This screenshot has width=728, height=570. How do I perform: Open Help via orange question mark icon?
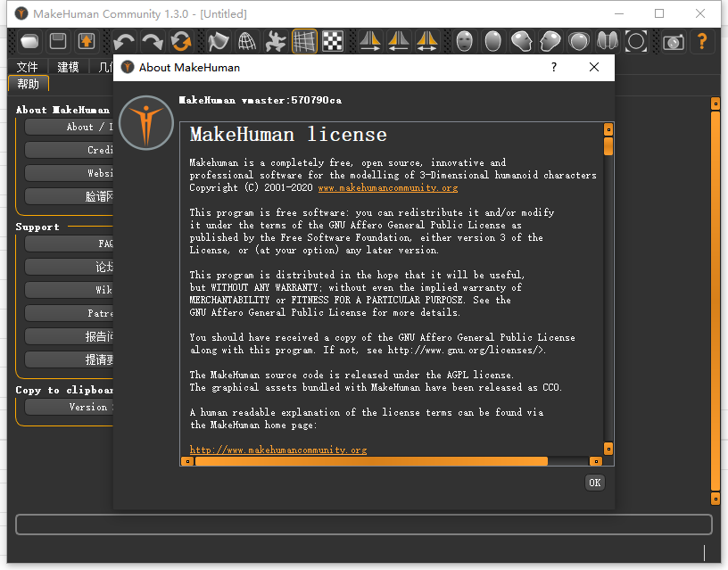click(702, 41)
